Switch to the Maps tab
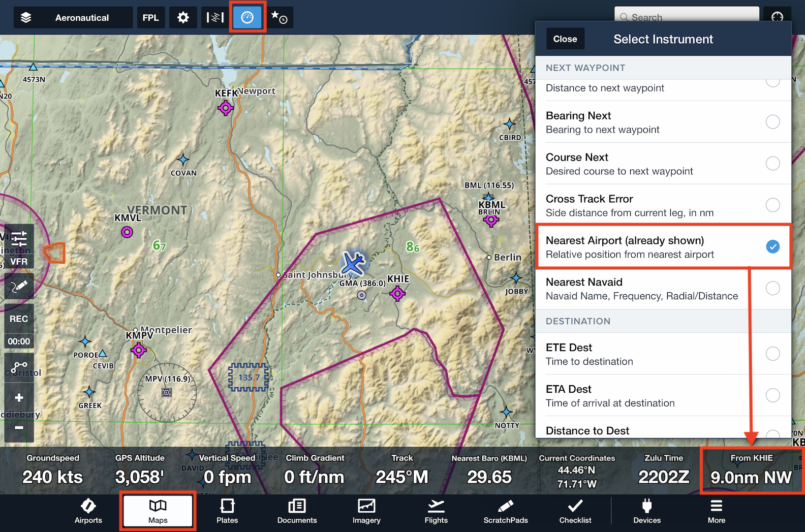 (158, 512)
